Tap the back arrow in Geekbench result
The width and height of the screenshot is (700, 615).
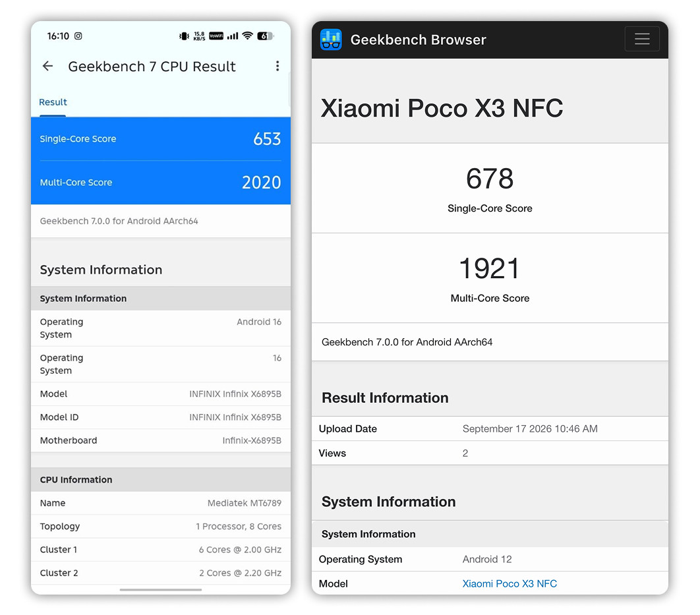click(x=47, y=66)
